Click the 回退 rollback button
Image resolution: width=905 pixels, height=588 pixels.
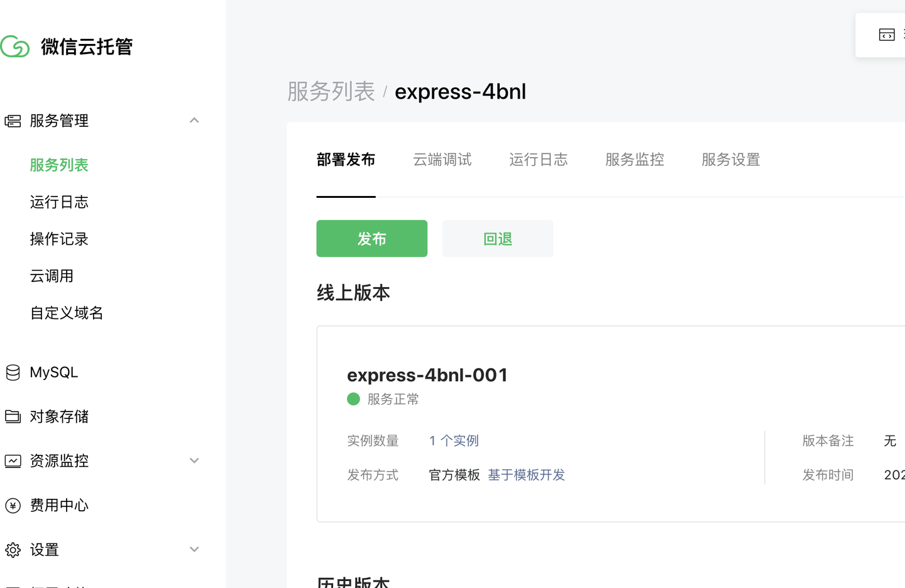[498, 239]
